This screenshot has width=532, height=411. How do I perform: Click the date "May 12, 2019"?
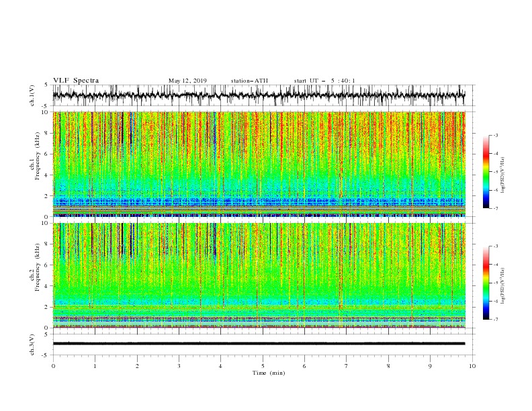click(x=187, y=81)
